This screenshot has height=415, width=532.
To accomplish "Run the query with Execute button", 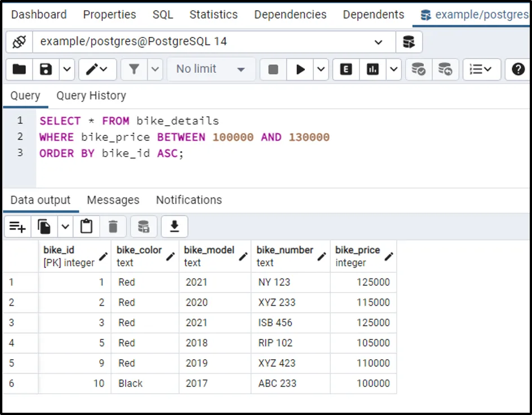I will click(x=300, y=69).
